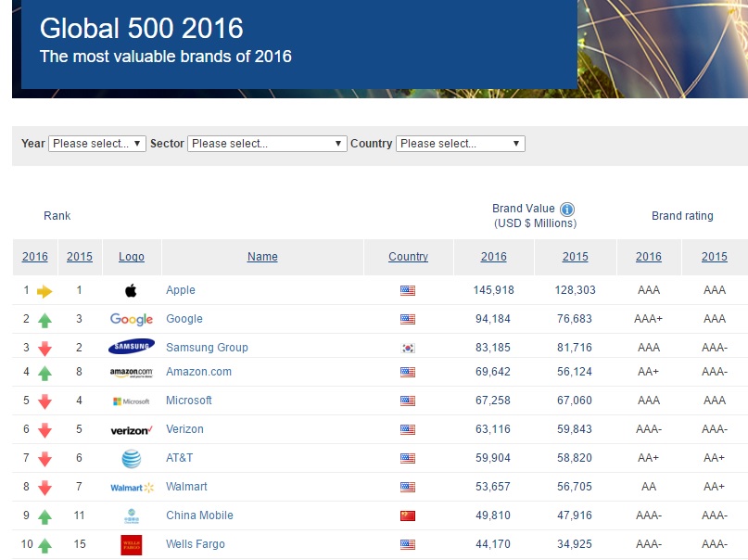This screenshot has width=748, height=560.
Task: Open the Walmart name link
Action: [186, 487]
